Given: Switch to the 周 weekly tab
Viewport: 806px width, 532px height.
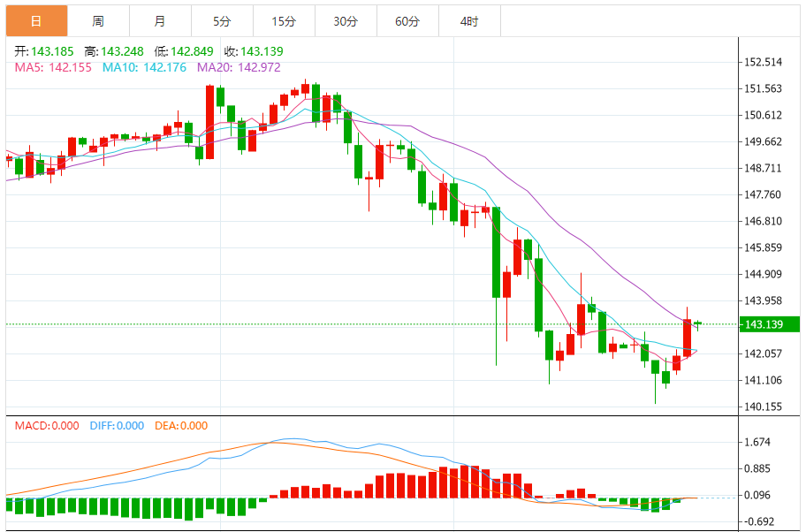Looking at the screenshot, I should [98, 21].
